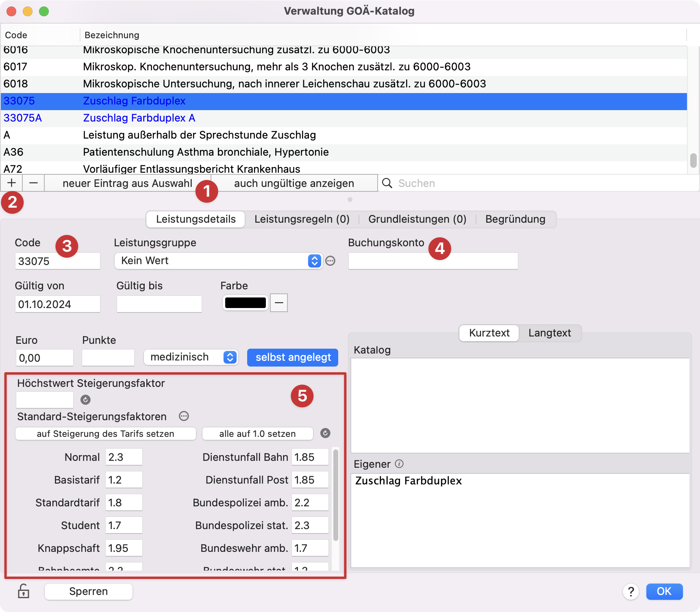
Task: Open the 'medizinisch' dropdown
Action: [191, 357]
